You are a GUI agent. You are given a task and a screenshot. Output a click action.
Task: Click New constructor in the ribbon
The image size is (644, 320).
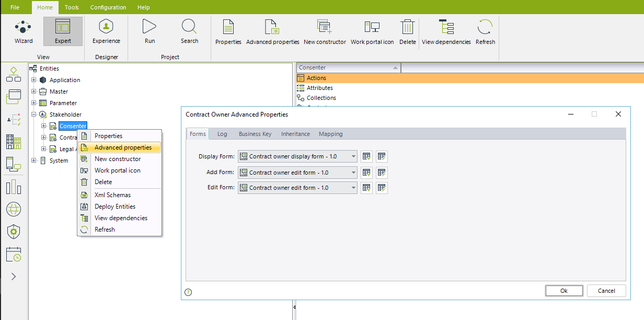coord(325,32)
